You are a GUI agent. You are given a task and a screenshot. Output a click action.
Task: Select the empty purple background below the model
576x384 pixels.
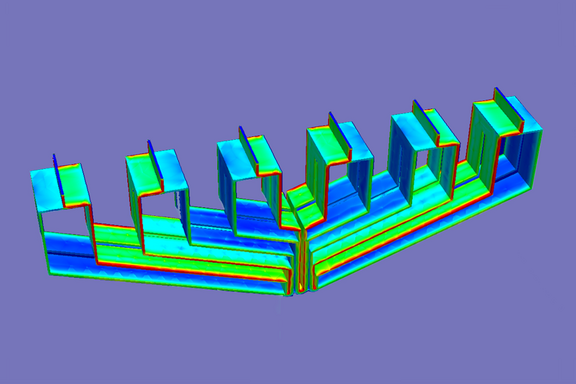pyautogui.click(x=288, y=342)
